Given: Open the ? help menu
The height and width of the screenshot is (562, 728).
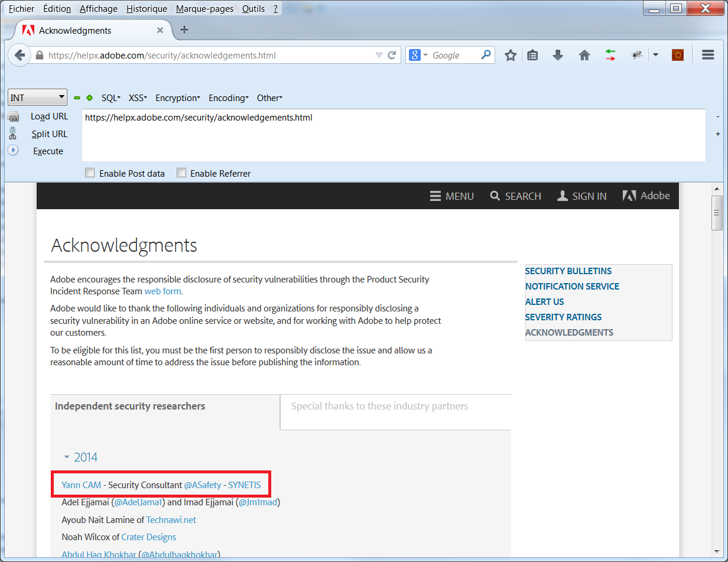Looking at the screenshot, I should 275,8.
